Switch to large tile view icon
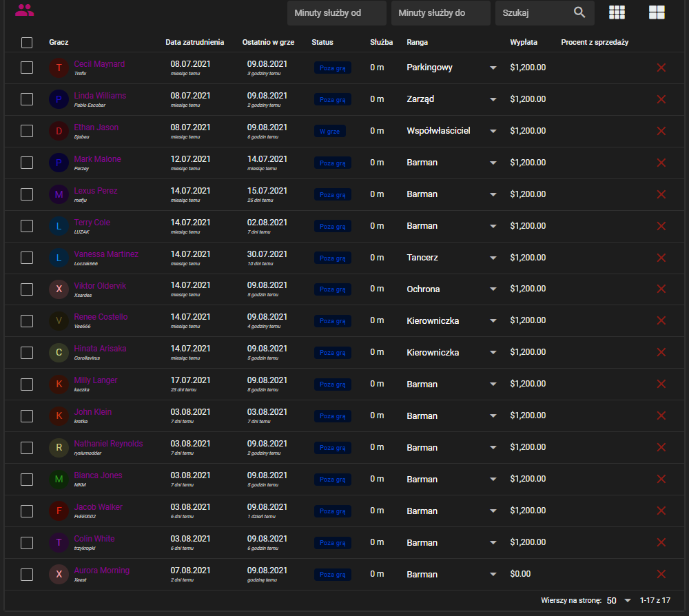689x616 pixels. tap(657, 12)
